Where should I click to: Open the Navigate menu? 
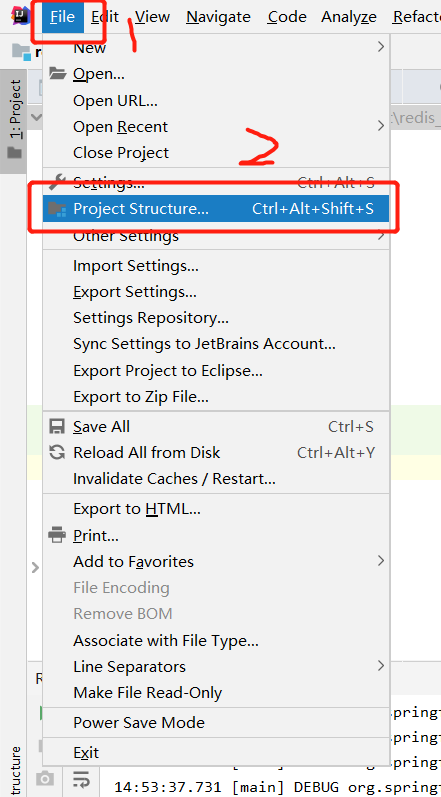coord(218,17)
